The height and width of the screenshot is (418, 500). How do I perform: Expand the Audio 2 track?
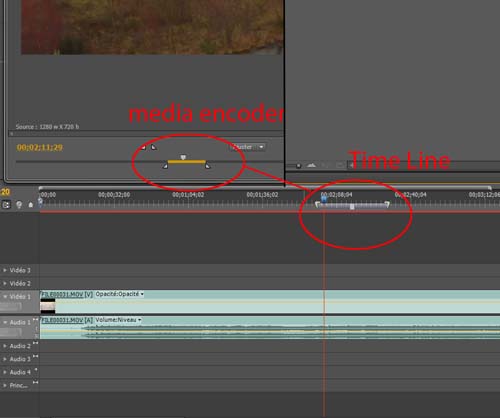point(5,346)
